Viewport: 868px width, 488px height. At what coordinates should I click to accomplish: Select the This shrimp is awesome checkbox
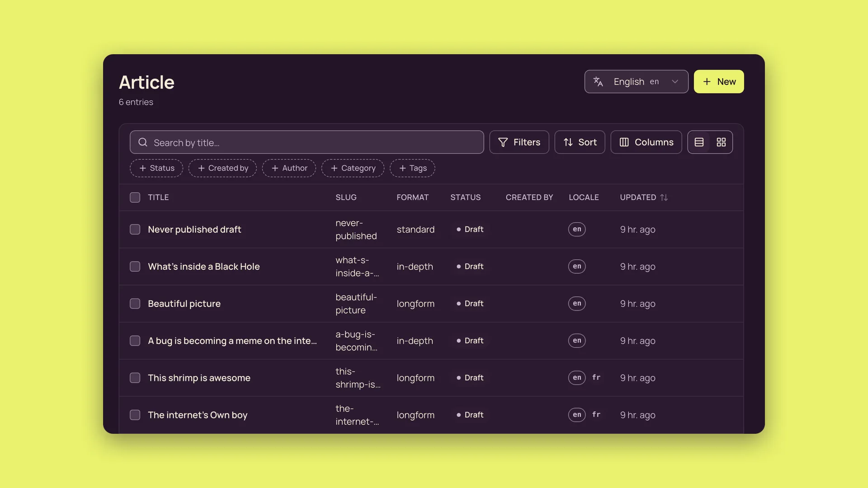135,378
